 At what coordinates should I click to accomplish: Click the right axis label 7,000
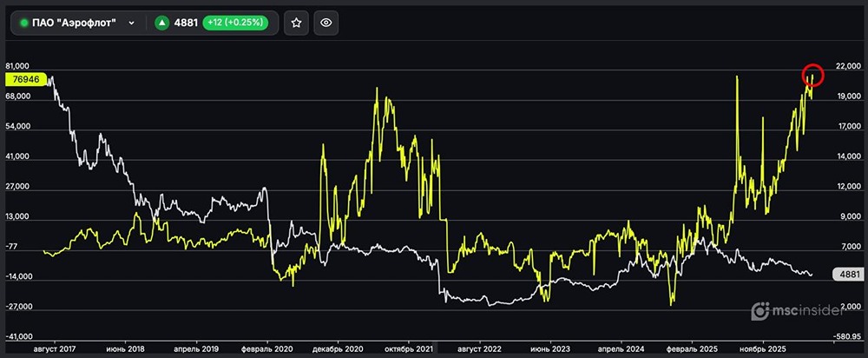tap(851, 247)
